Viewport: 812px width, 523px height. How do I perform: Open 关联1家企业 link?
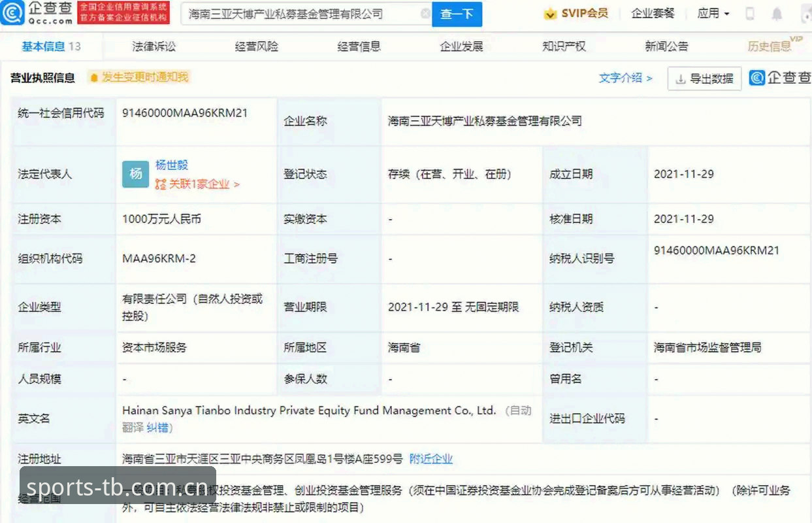197,184
